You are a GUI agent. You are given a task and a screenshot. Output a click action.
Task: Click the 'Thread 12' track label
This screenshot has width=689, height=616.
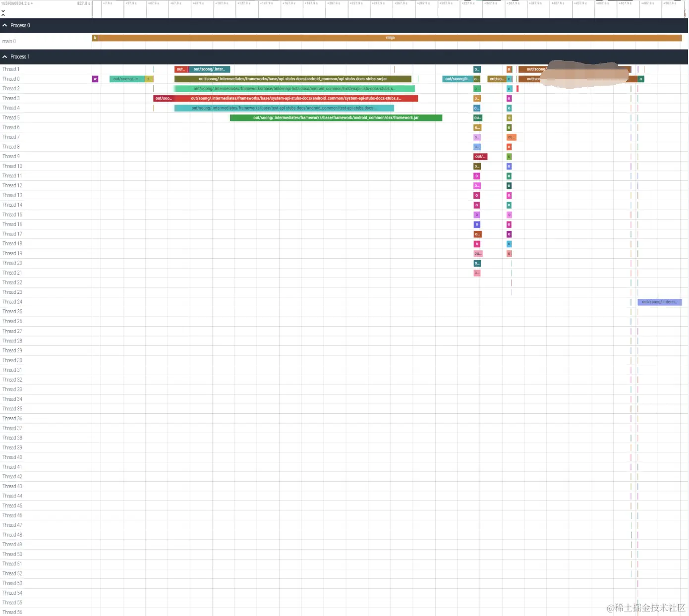[12, 186]
